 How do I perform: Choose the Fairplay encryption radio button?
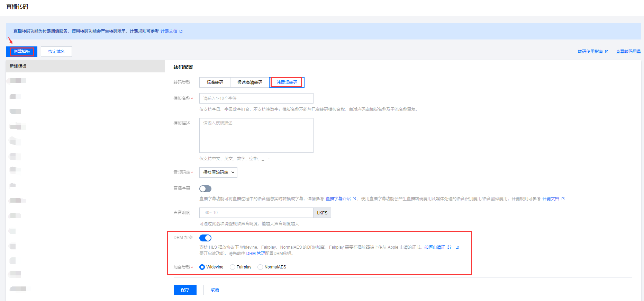tap(233, 267)
